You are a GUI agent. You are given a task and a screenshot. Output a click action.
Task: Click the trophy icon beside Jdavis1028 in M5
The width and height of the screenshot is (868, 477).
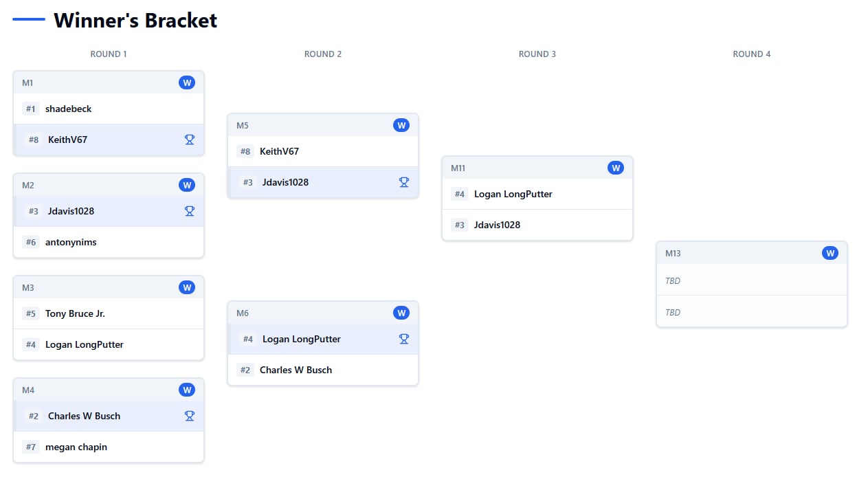click(x=404, y=182)
